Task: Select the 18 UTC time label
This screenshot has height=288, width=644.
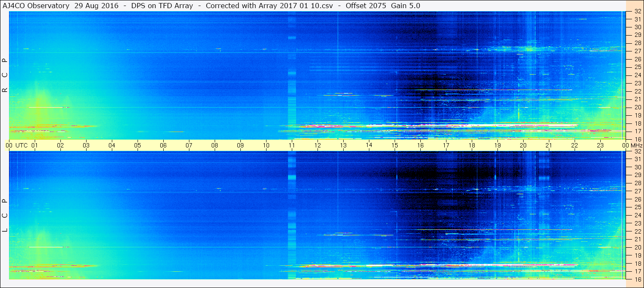Action: [x=472, y=145]
